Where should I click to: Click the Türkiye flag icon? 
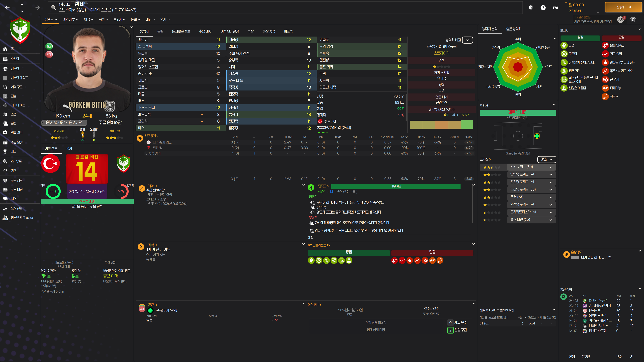(50, 164)
